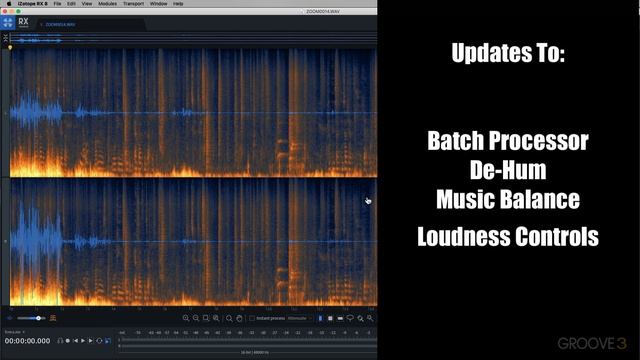Click the bit depth and sample rate readout

tap(255, 352)
